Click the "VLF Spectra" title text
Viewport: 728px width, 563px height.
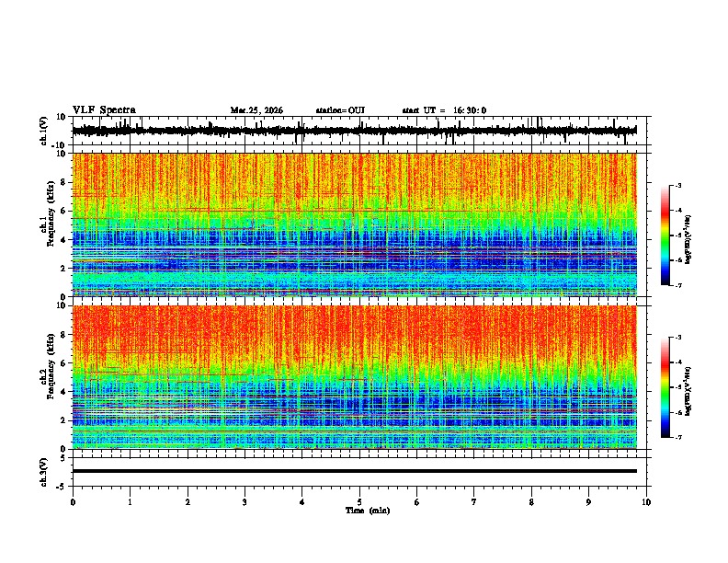click(x=104, y=110)
